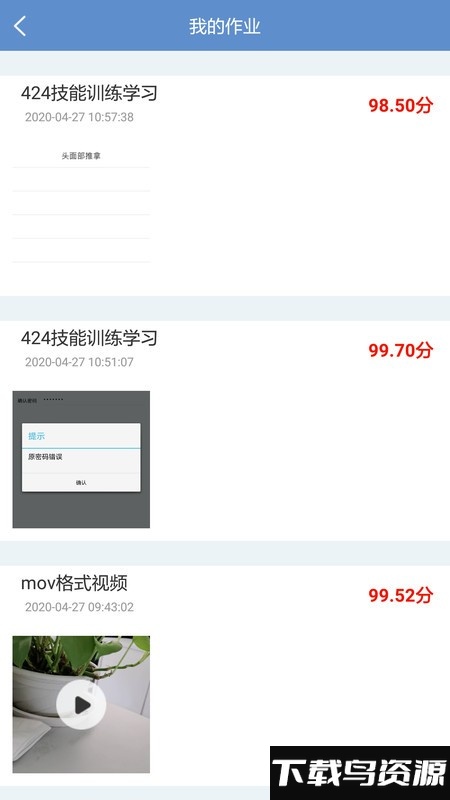This screenshot has height=800, width=450.
Task: Click 提示 heading inside the thumbnail
Action: [36, 436]
